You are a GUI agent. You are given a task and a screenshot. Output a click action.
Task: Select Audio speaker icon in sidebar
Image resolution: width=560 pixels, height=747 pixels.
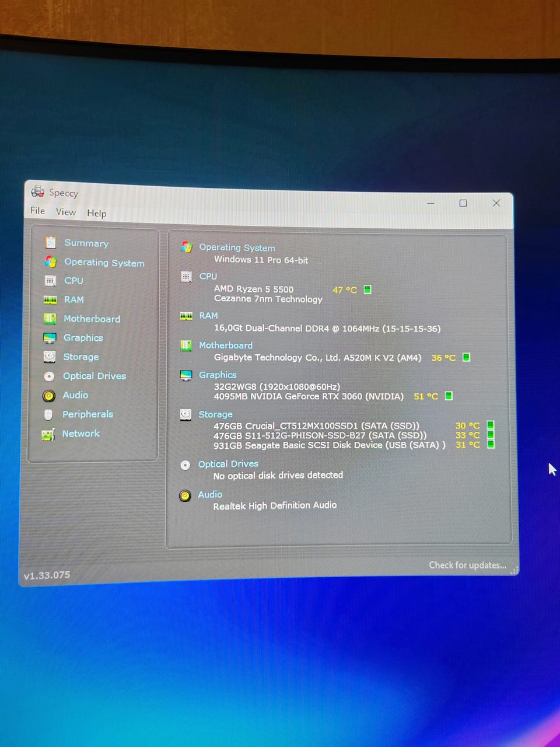coord(49,396)
